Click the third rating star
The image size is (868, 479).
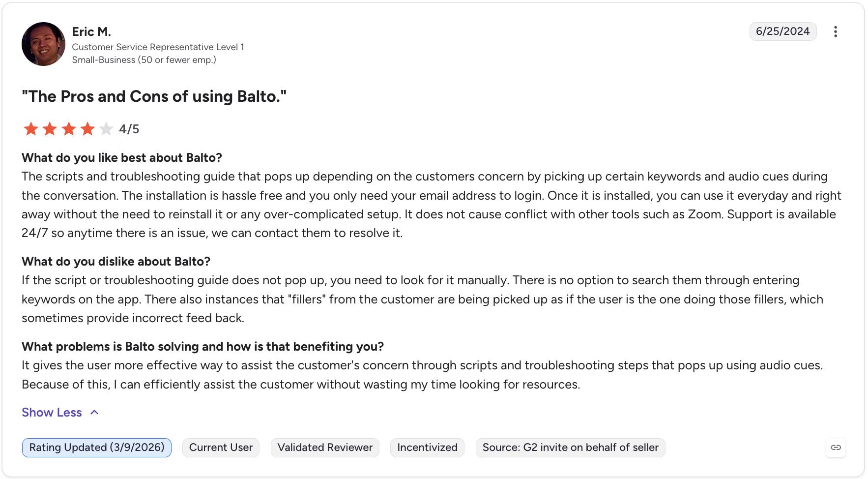pyautogui.click(x=69, y=129)
